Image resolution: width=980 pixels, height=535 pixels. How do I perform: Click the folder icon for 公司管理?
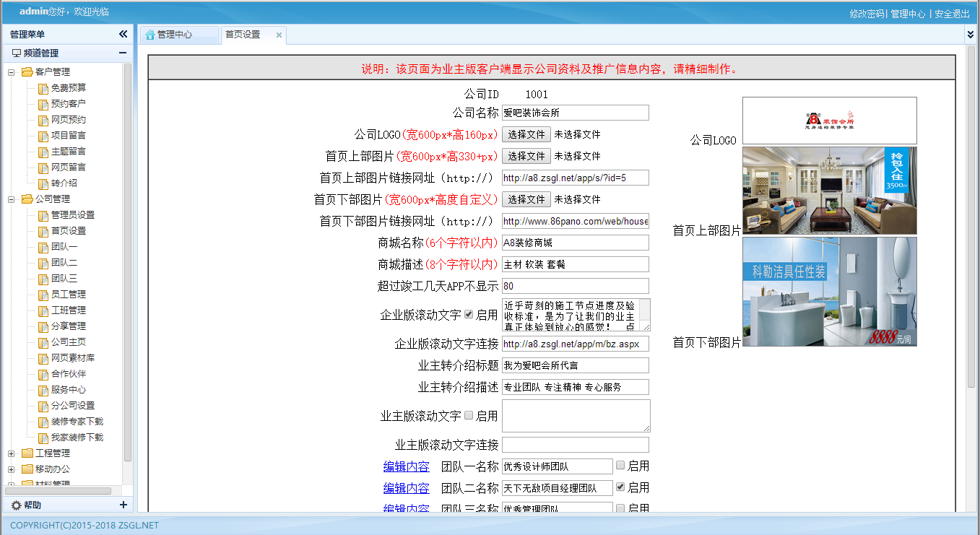27,199
